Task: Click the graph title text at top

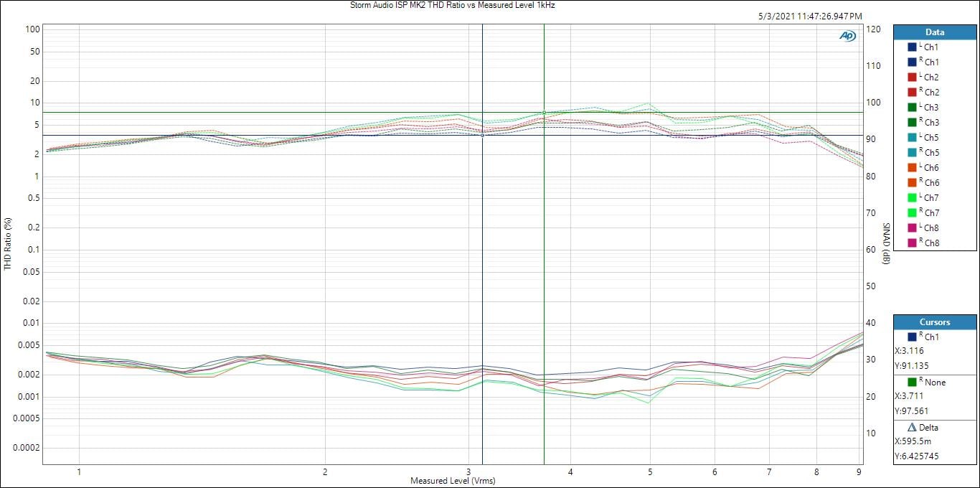Action: pos(451,5)
